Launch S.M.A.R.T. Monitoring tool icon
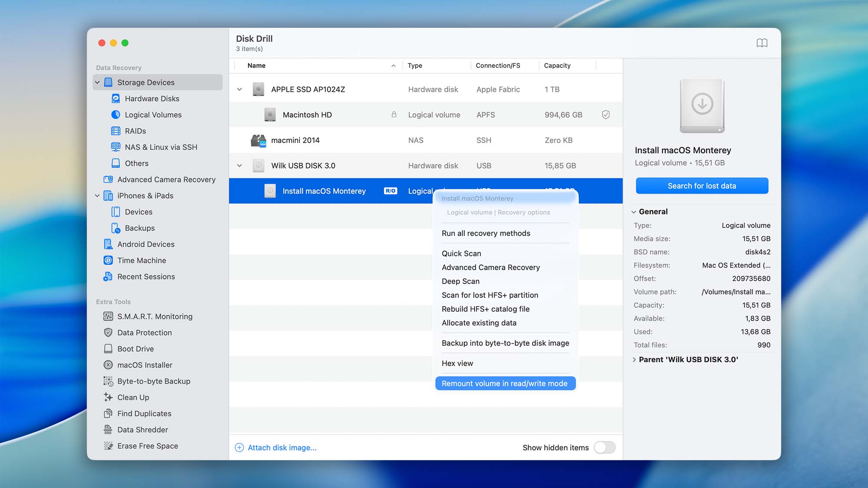 click(x=108, y=317)
